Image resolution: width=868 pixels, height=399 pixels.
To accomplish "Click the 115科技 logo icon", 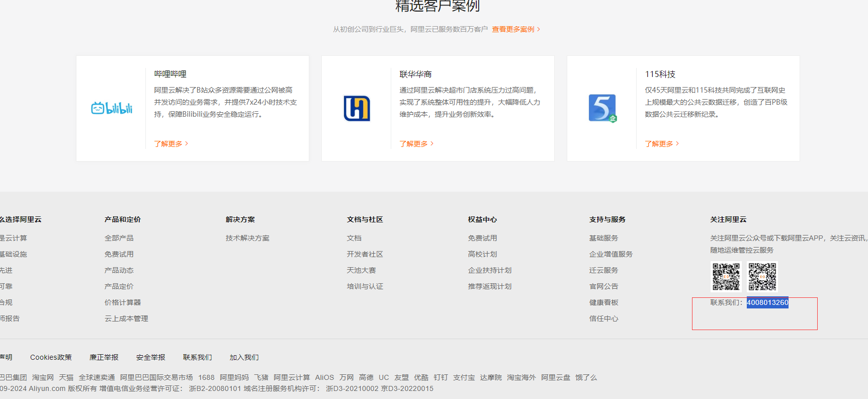I will [602, 108].
